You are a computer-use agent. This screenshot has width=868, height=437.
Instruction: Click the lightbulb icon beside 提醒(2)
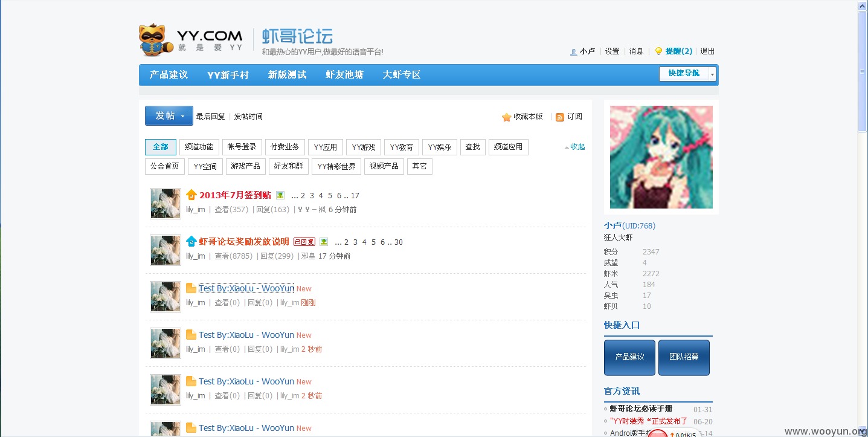[659, 51]
